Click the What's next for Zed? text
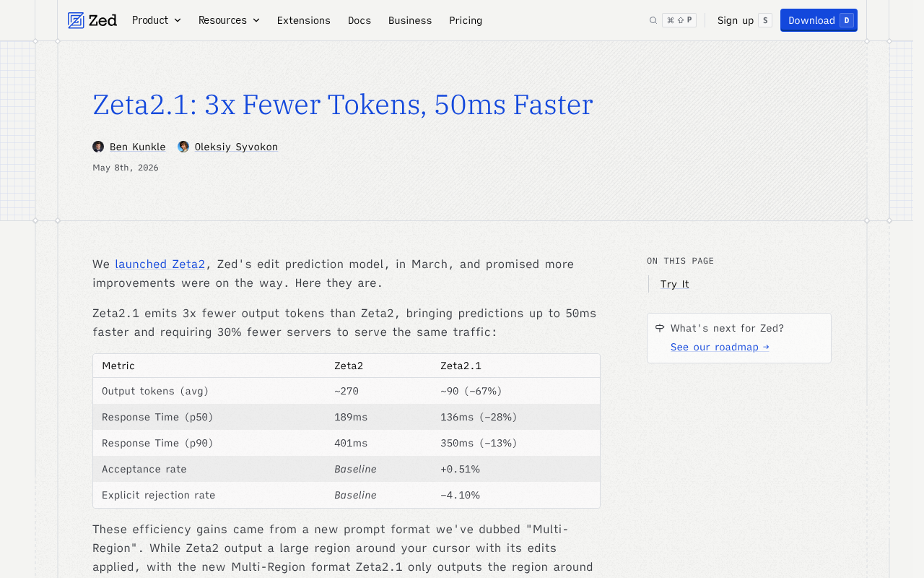This screenshot has width=924, height=578. click(x=727, y=328)
